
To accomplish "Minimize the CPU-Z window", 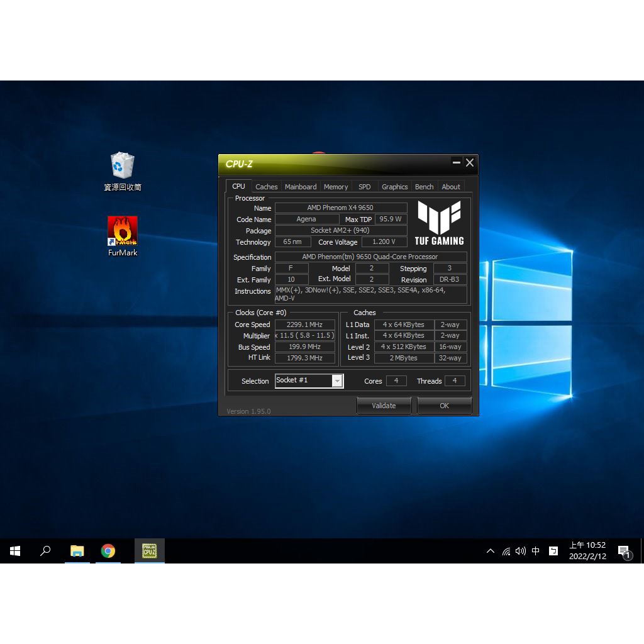I will [x=457, y=163].
